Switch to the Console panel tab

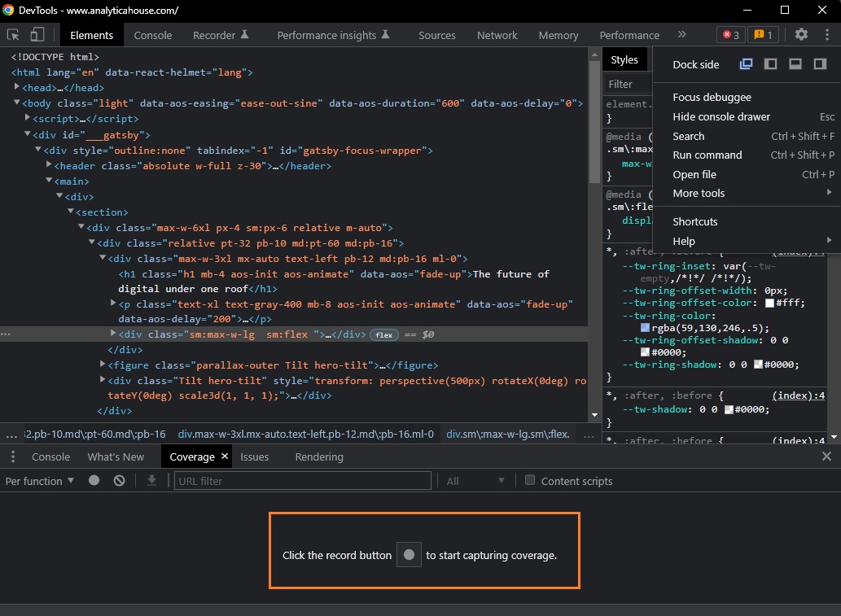pos(153,35)
